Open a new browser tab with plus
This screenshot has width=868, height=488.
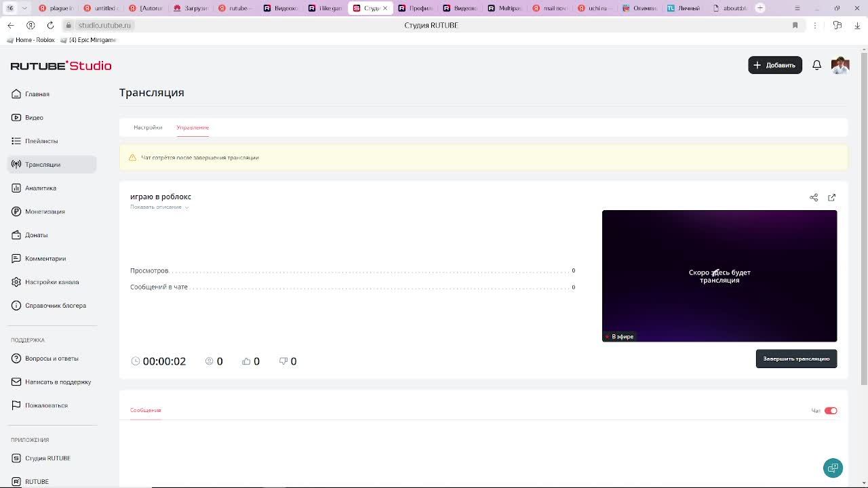pos(760,8)
